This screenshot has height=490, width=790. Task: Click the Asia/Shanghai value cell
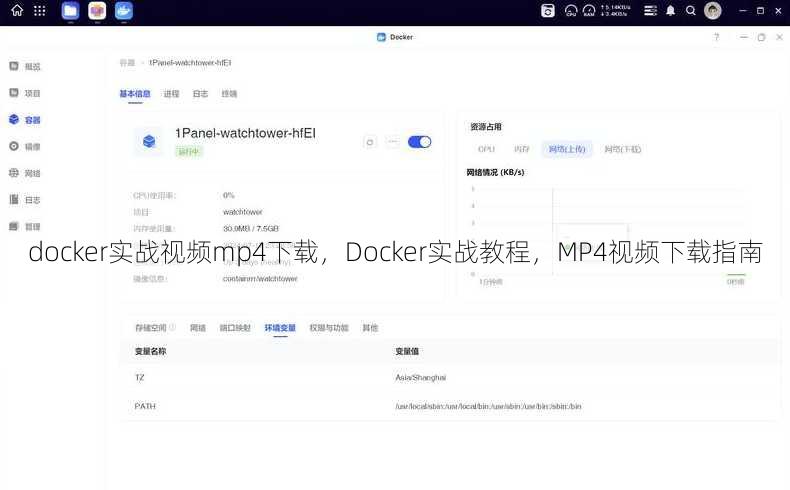[421, 378]
